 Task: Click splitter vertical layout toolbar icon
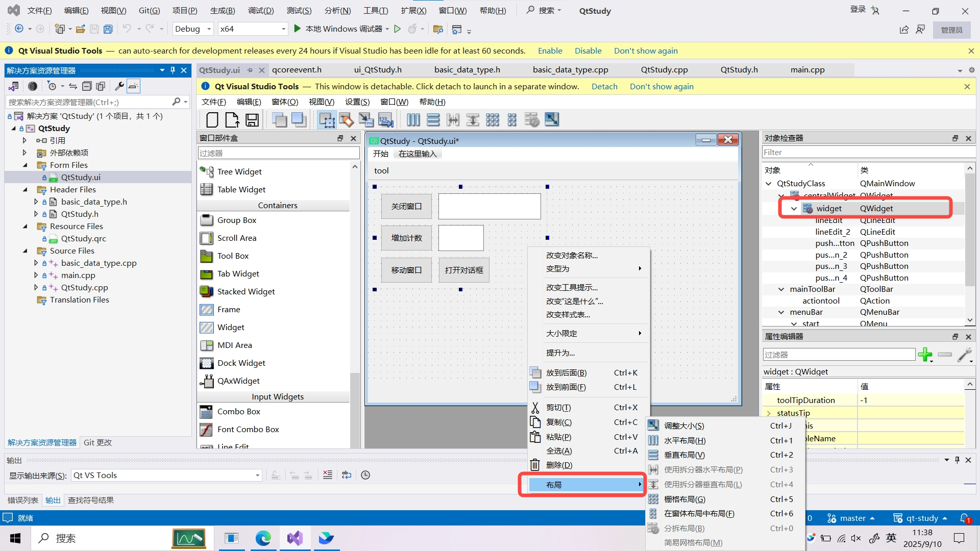(473, 120)
